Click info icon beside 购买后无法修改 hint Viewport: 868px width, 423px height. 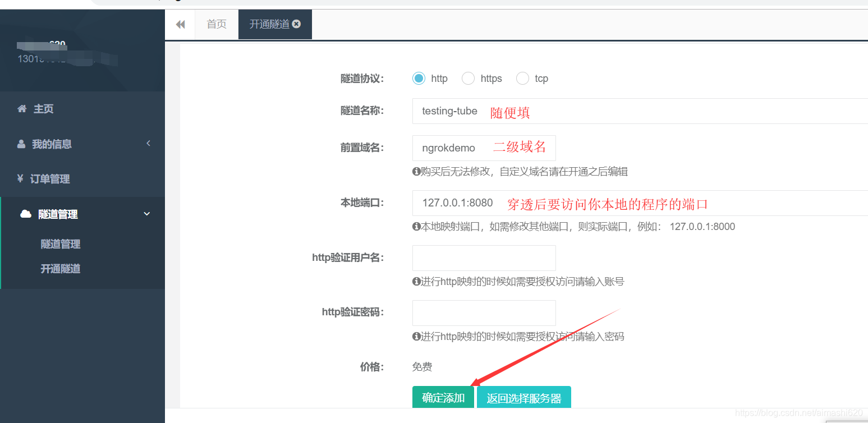(416, 172)
